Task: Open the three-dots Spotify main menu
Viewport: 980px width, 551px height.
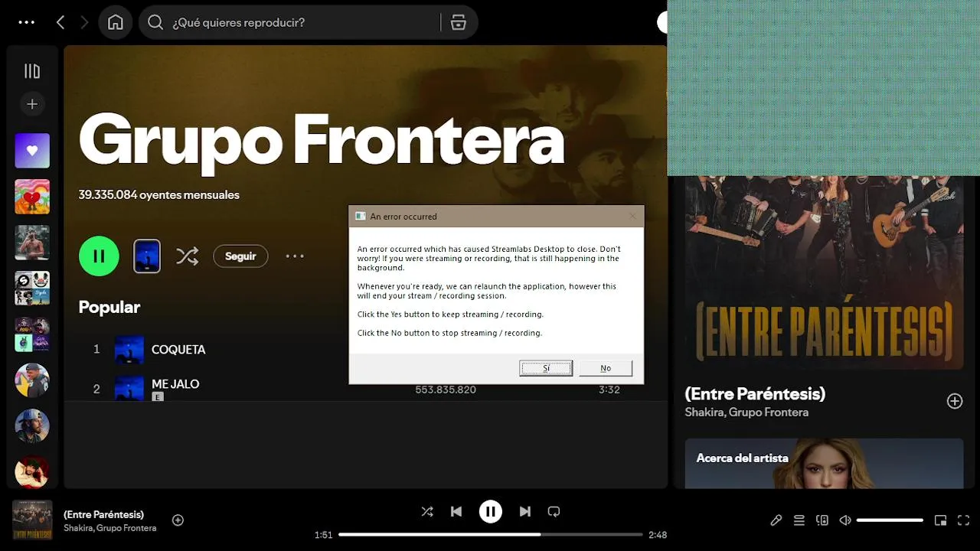Action: (x=27, y=22)
